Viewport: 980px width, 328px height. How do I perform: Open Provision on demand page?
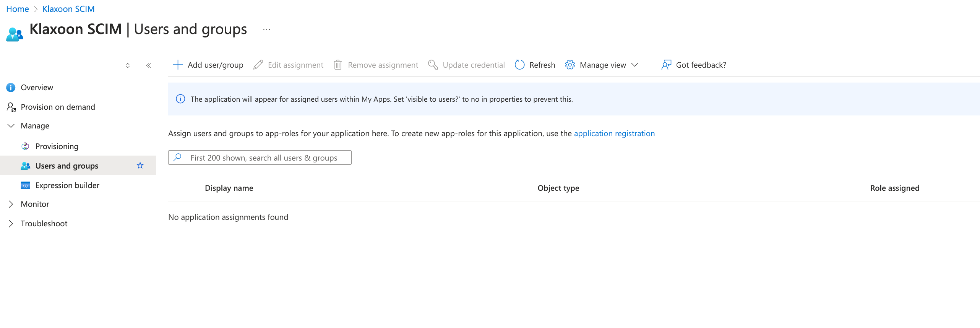58,107
